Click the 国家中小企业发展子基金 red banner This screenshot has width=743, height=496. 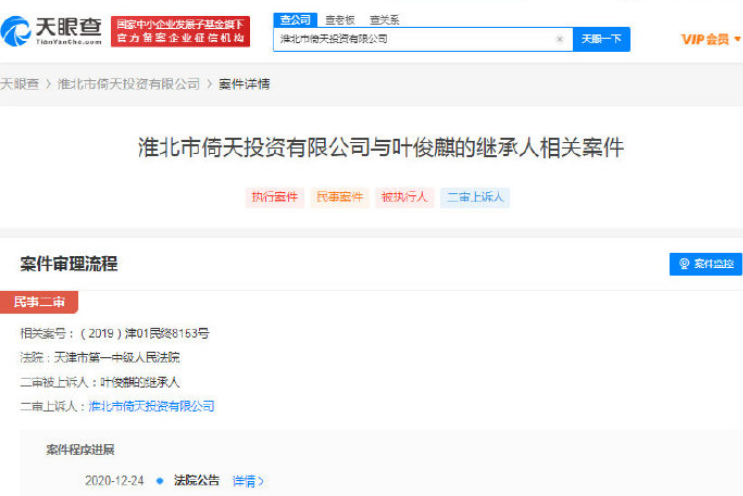(x=180, y=31)
